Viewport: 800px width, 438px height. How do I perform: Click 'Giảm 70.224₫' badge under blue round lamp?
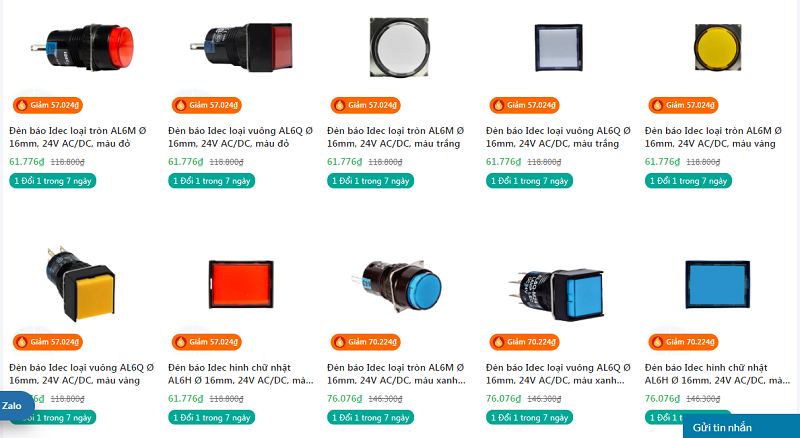point(365,342)
